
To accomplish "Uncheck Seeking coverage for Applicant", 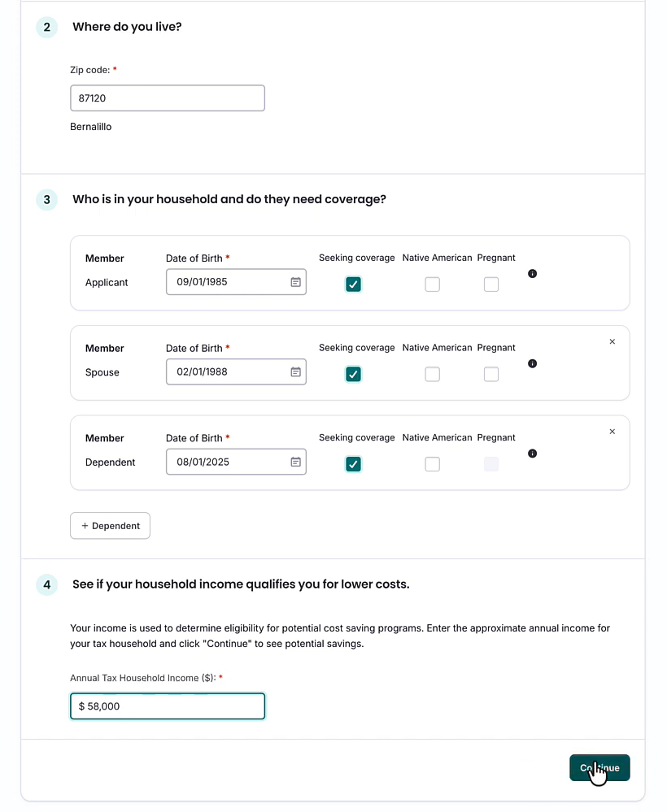I will [353, 284].
